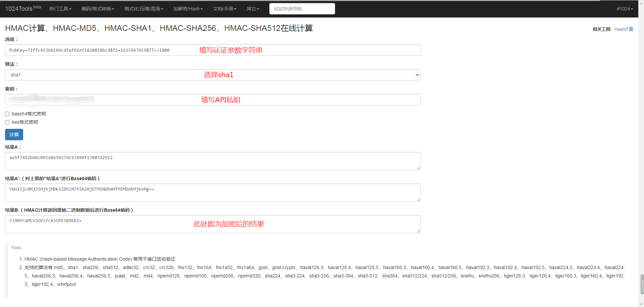Click the HMAC计算 page heading text
Image resolution: width=644 pixels, height=307 pixels.
click(159, 28)
